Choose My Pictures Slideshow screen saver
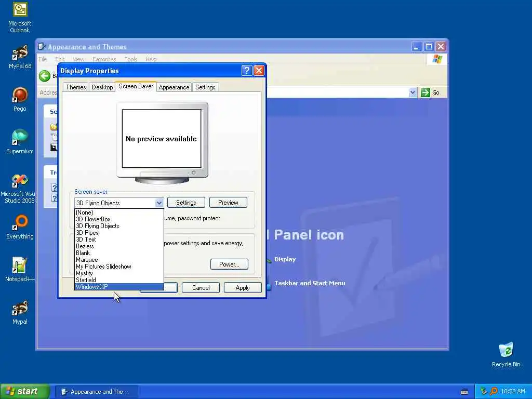This screenshot has width=532, height=399. pyautogui.click(x=119, y=267)
